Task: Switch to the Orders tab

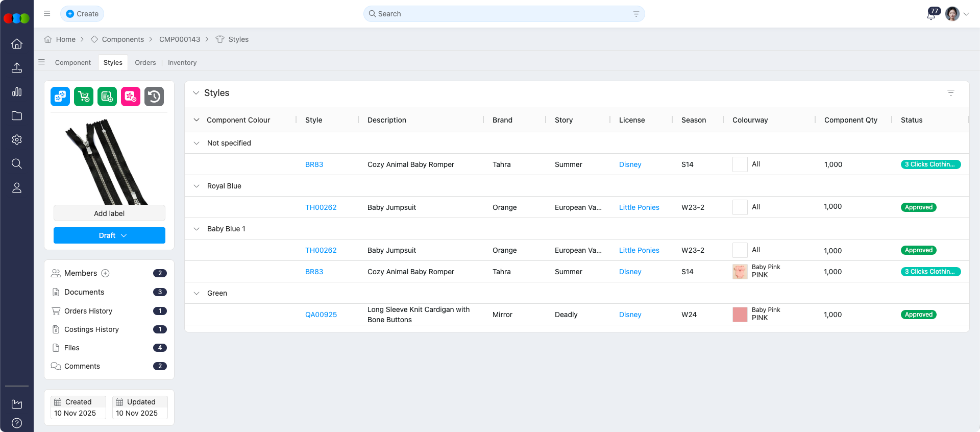Action: (x=145, y=62)
